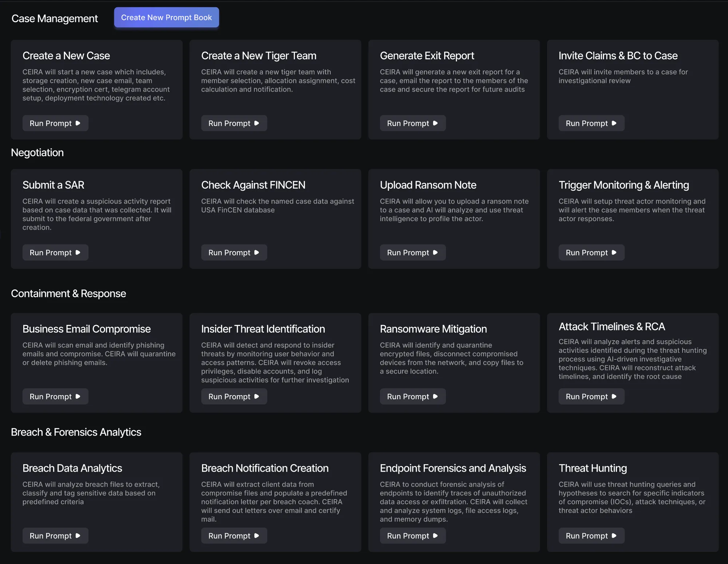Run Attack Timelines & RCA prompt
This screenshot has width=728, height=564.
coord(591,397)
